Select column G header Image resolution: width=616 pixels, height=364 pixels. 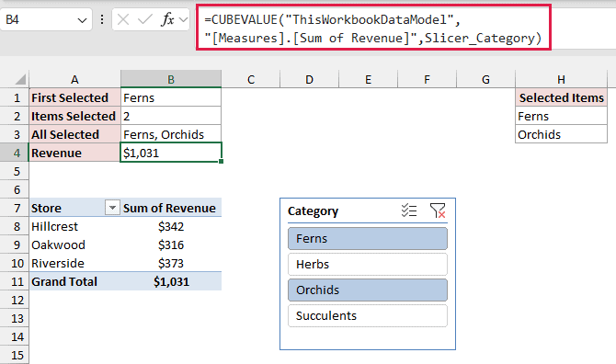click(485, 80)
